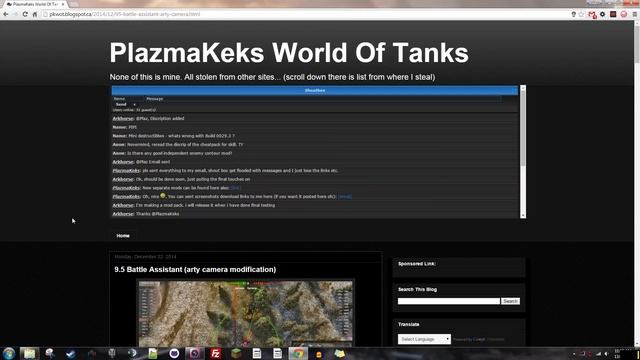Open the green notepad icon in taskbar

153,353
